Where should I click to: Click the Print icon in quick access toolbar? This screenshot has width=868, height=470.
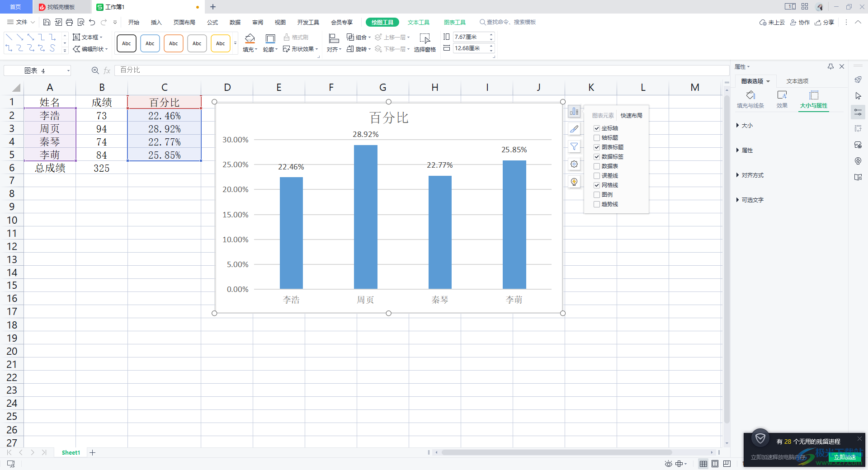tap(69, 22)
